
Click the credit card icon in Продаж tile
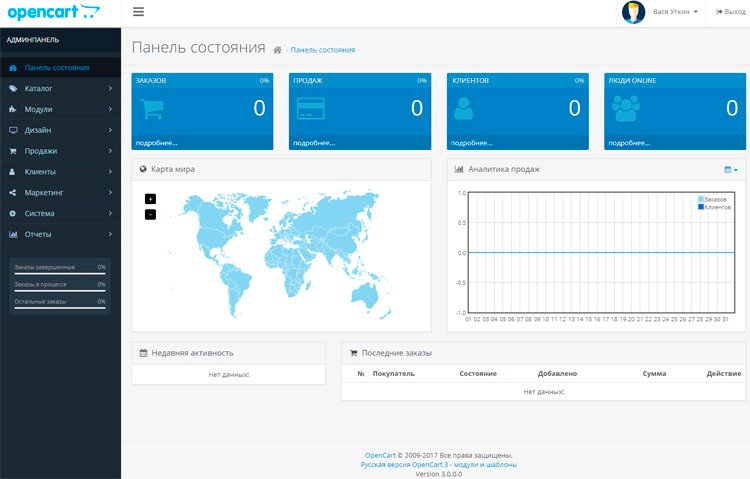[310, 109]
